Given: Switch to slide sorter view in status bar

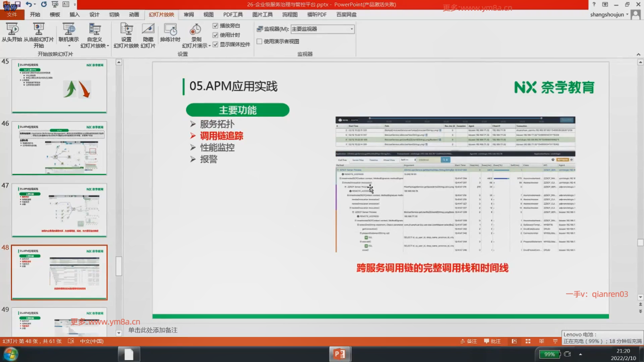Looking at the screenshot, I should pos(528,341).
